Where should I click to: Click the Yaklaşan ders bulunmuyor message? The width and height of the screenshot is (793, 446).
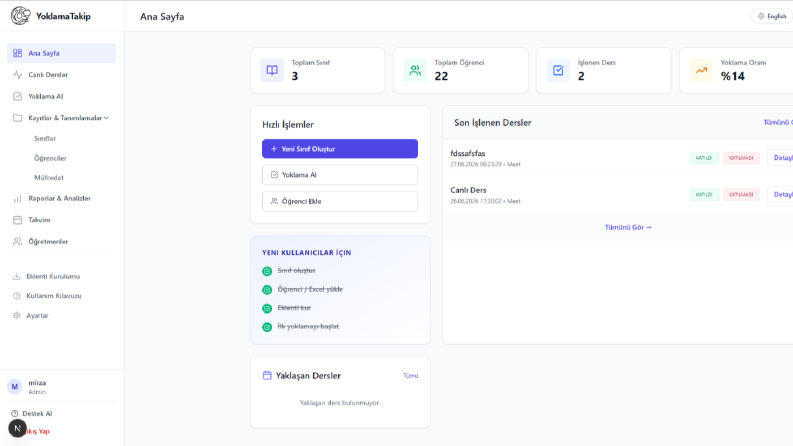340,403
